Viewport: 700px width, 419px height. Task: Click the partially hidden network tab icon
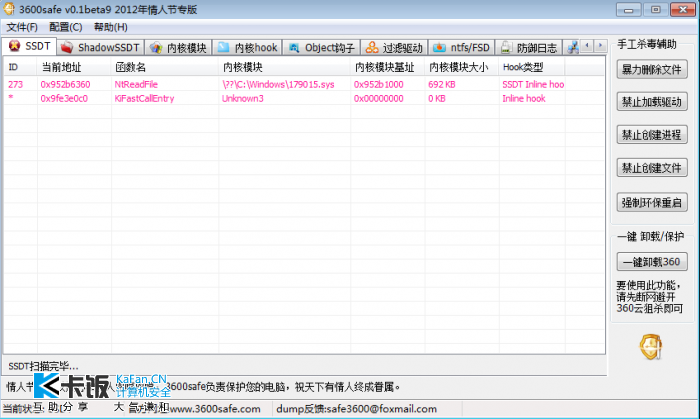coord(573,47)
